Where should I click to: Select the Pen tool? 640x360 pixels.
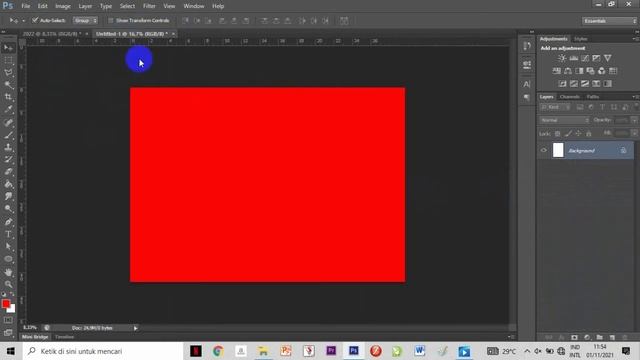[x=8, y=222]
